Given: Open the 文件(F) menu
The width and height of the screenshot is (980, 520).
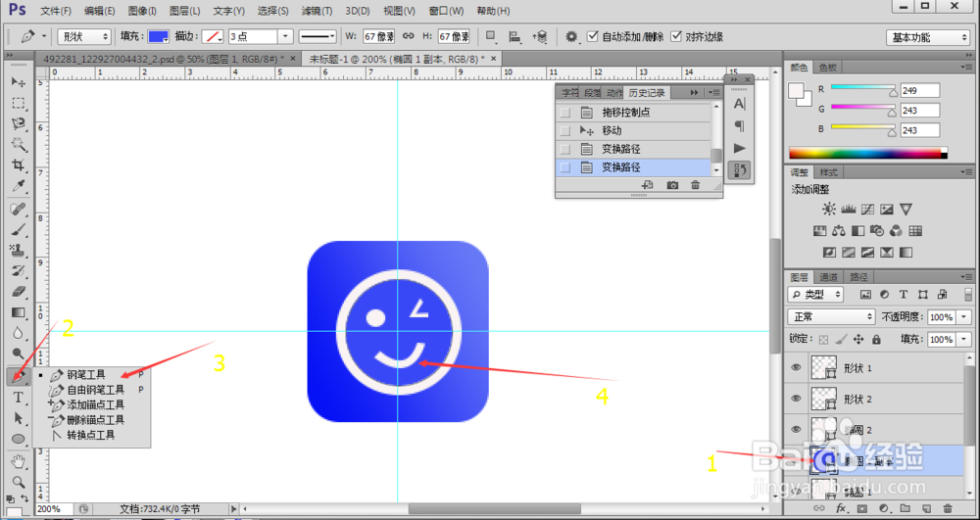Looking at the screenshot, I should click(x=56, y=11).
